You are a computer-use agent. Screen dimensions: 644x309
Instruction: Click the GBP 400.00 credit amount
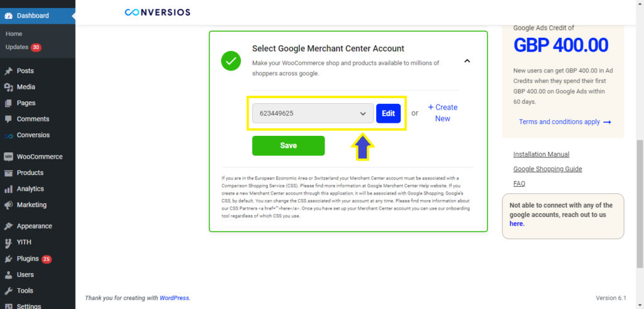point(560,45)
